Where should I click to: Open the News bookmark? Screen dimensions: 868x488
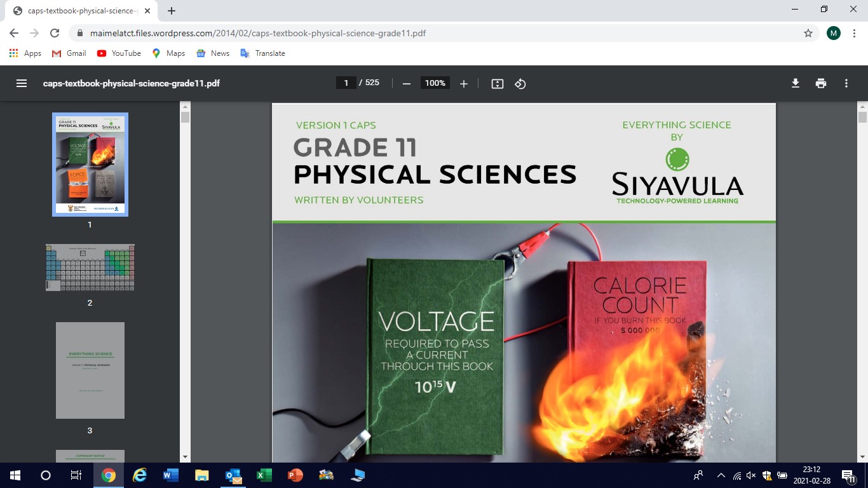[213, 53]
